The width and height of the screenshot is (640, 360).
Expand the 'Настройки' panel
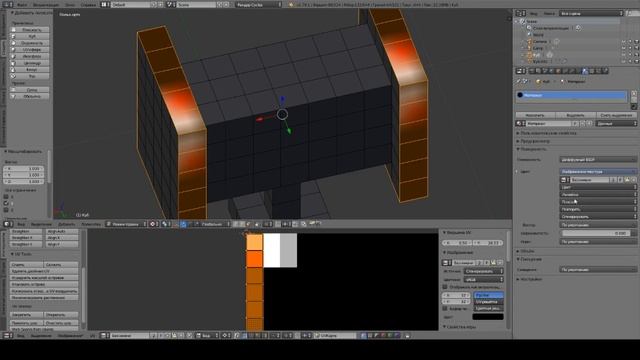[531, 279]
